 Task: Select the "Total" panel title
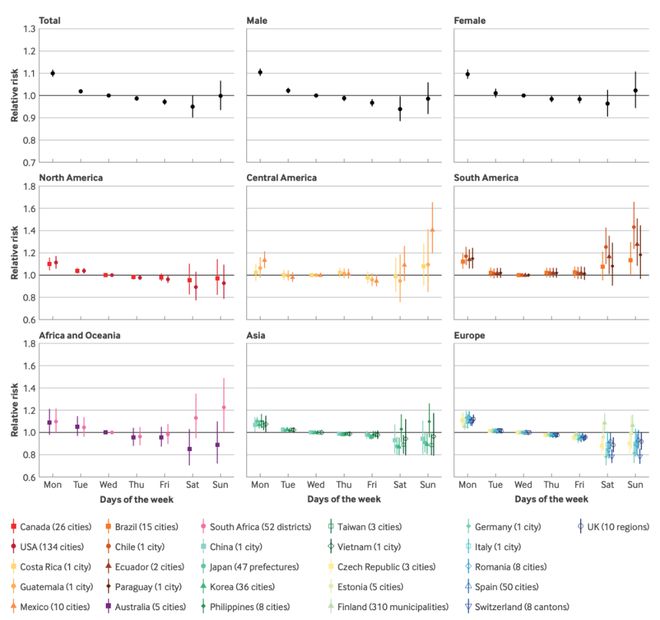click(50, 20)
